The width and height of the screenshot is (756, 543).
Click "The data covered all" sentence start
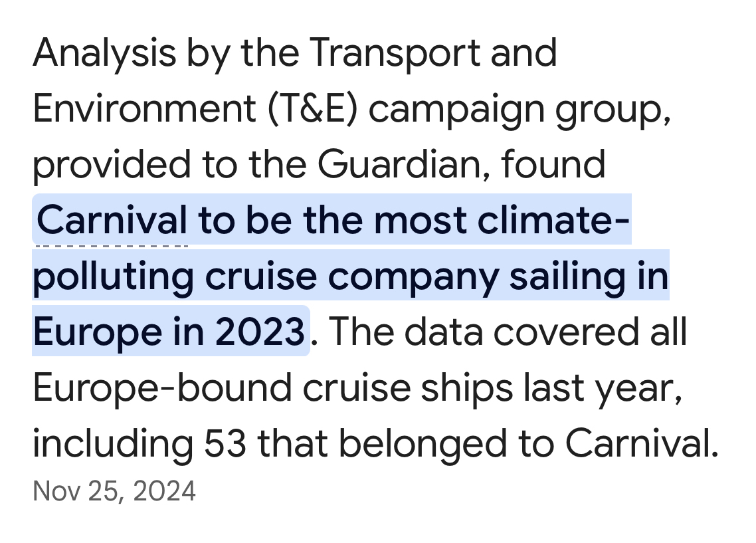[x=505, y=331]
